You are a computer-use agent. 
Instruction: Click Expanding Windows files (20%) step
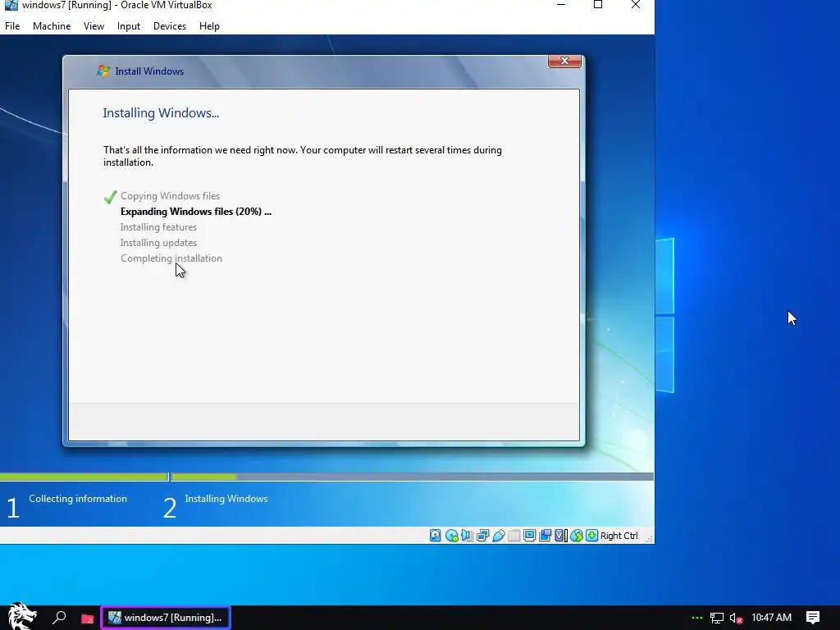tap(196, 212)
